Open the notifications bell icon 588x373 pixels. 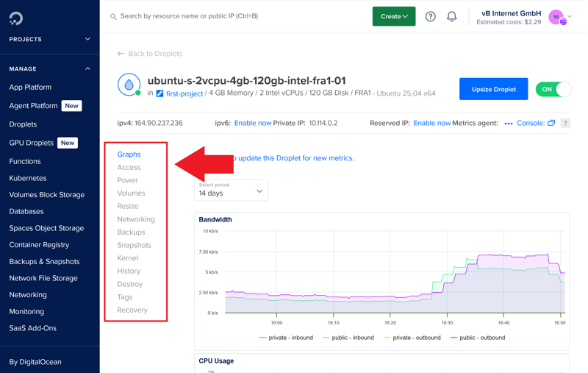point(452,16)
